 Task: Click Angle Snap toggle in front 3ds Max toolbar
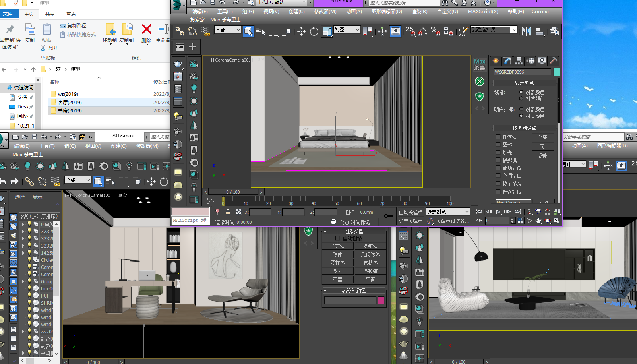[423, 31]
